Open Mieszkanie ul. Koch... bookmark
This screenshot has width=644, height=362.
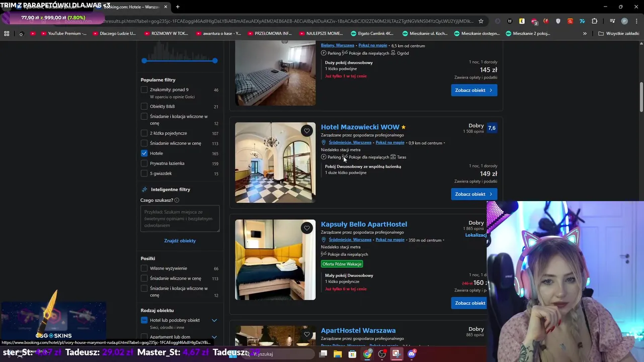coord(425,34)
